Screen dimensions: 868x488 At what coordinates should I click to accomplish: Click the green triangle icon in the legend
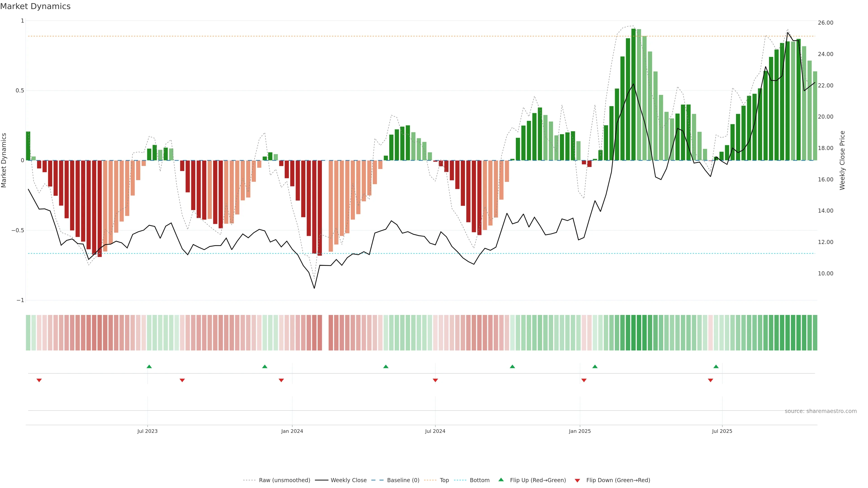coord(501,480)
